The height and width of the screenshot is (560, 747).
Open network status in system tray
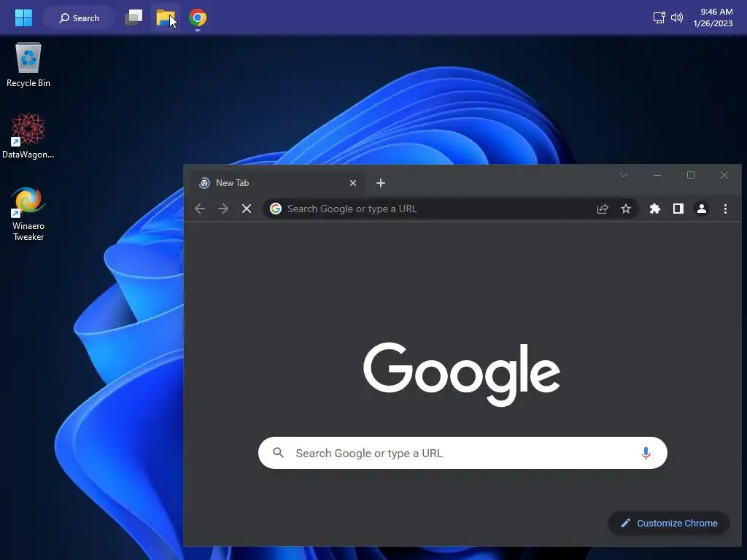point(659,18)
